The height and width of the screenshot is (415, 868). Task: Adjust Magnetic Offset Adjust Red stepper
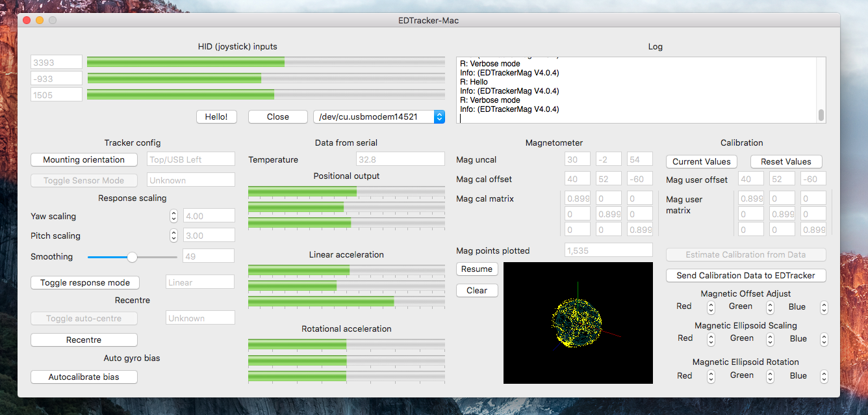tap(711, 307)
